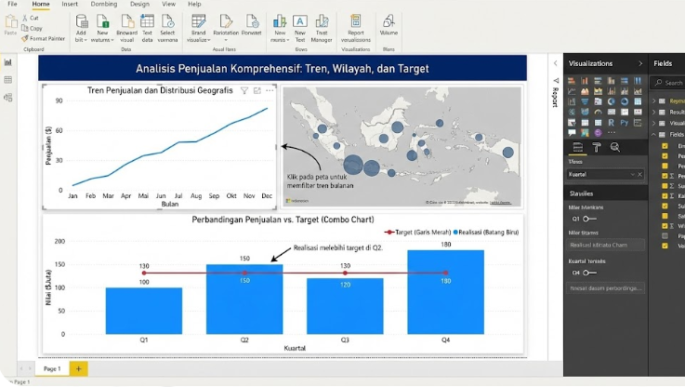Select the R script visual icon
The width and height of the screenshot is (685, 387).
(611, 123)
